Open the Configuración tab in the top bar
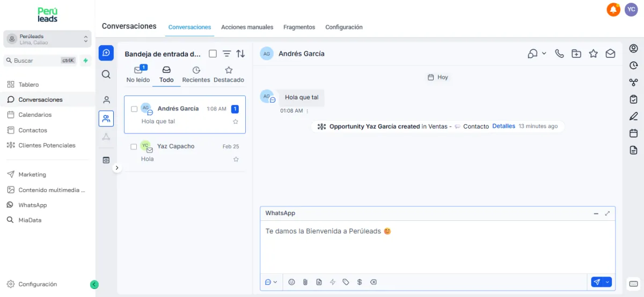Image resolution: width=644 pixels, height=297 pixels. pos(344,27)
